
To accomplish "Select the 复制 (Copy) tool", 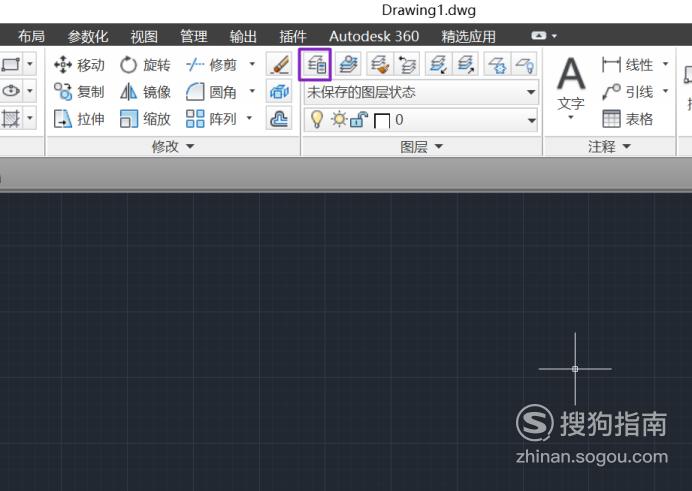I will [x=79, y=92].
